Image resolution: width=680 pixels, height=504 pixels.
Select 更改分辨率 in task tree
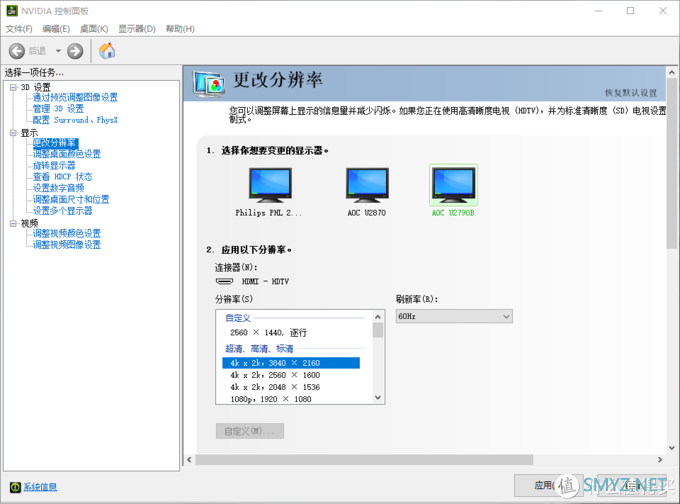(55, 143)
